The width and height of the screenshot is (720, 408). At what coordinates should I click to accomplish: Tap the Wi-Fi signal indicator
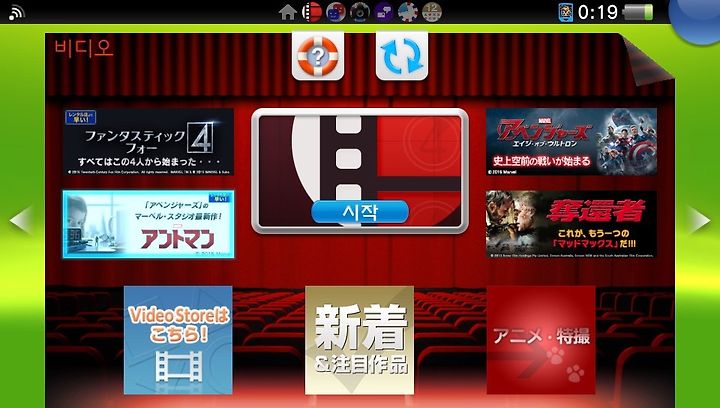click(x=17, y=12)
